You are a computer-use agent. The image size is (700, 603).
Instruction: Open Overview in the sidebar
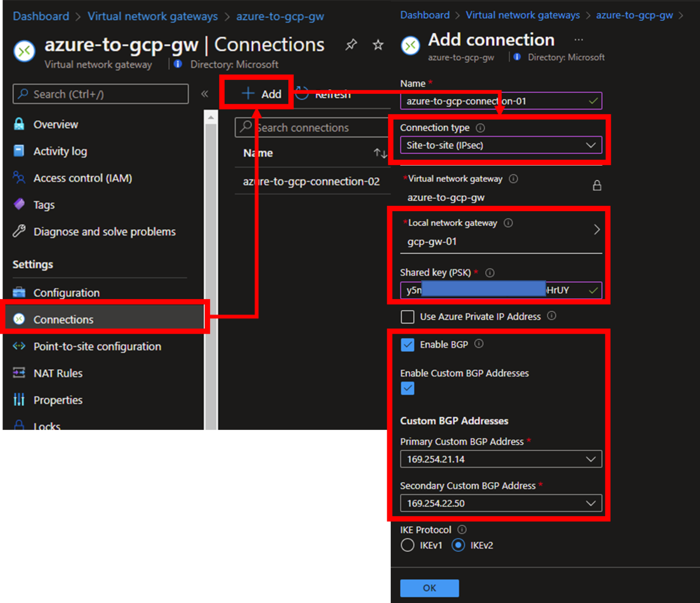tap(55, 124)
